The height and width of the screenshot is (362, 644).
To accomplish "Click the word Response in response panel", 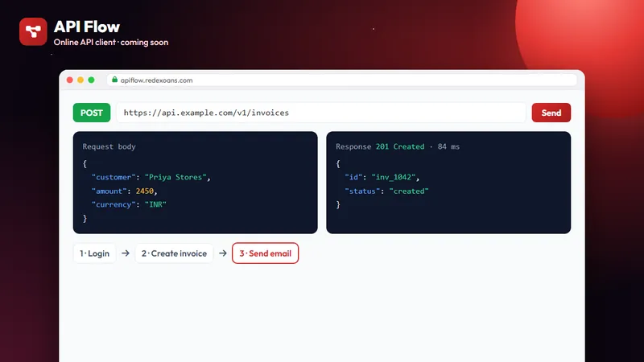I will [x=353, y=146].
